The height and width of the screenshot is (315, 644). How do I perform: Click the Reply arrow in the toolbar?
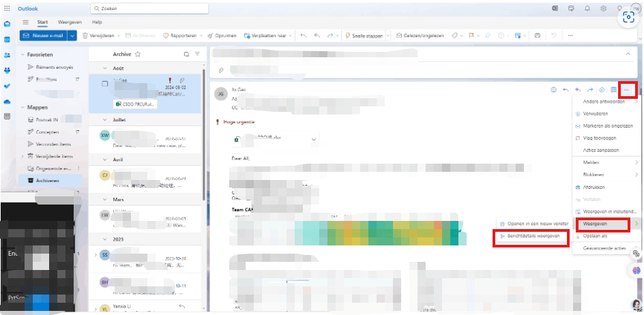point(303,35)
